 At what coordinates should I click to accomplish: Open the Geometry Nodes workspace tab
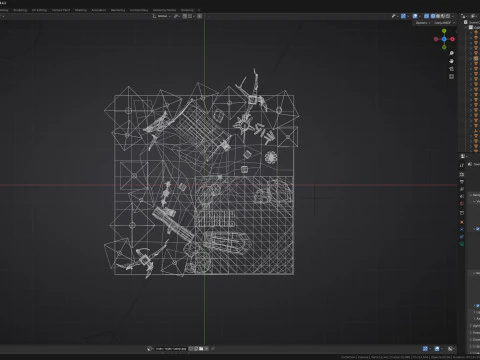(x=164, y=10)
